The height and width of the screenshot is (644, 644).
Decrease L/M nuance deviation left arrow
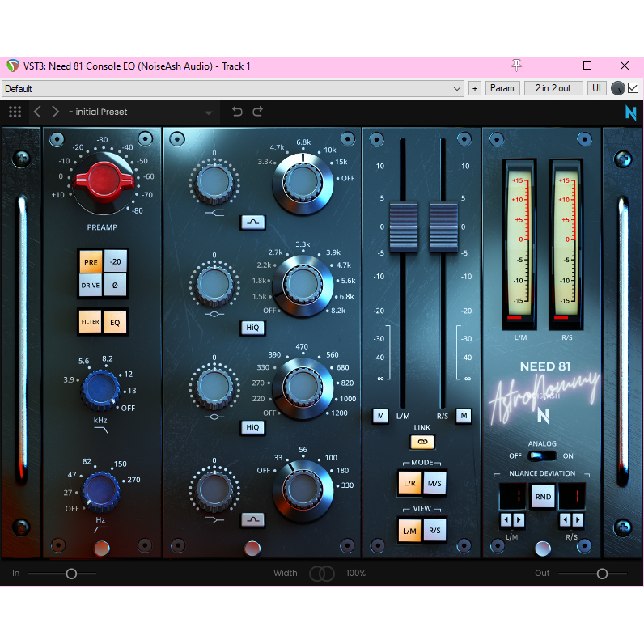[x=506, y=520]
